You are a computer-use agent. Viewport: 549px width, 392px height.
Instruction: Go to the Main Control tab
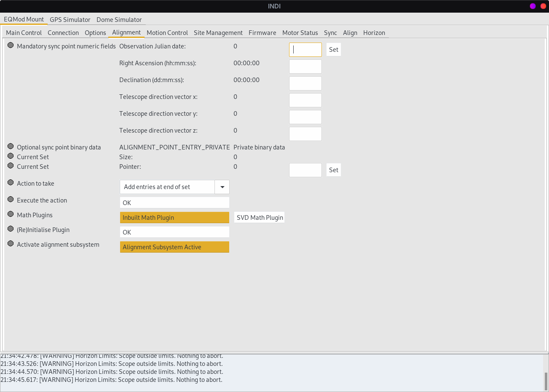point(24,33)
